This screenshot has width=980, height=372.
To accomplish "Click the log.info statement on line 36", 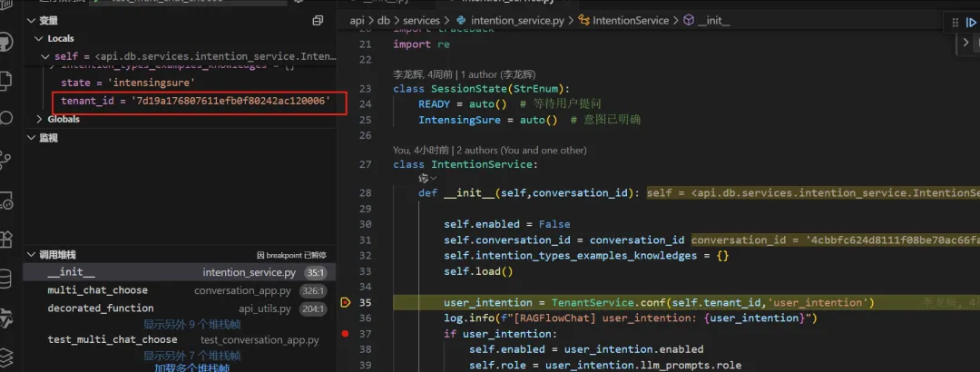I will (x=631, y=318).
